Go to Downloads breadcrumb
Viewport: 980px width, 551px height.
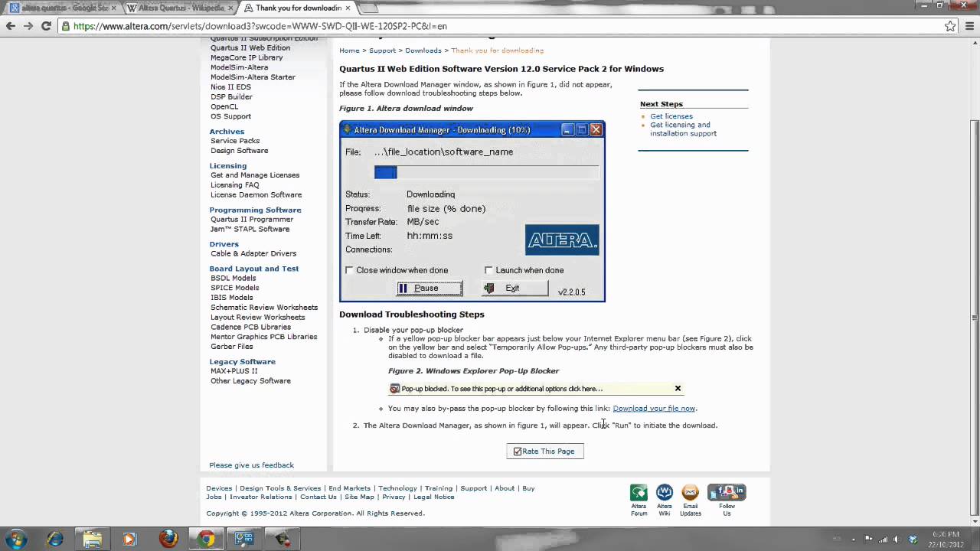tap(423, 51)
